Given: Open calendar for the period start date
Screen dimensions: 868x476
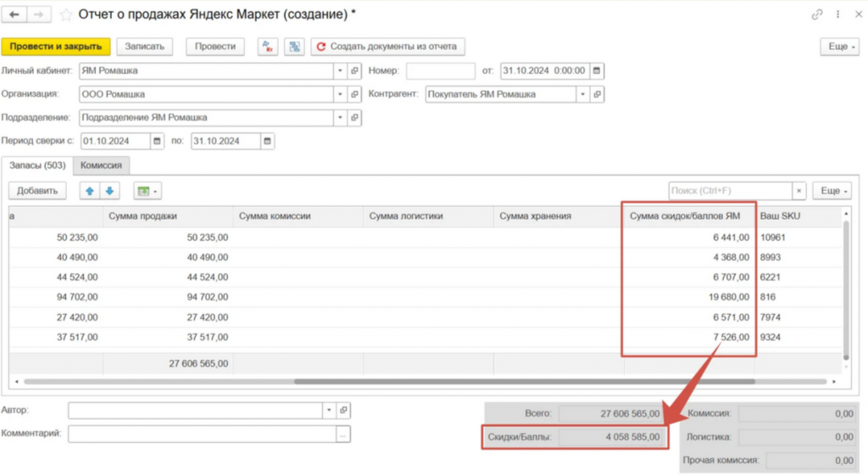Looking at the screenshot, I should coord(157,141).
